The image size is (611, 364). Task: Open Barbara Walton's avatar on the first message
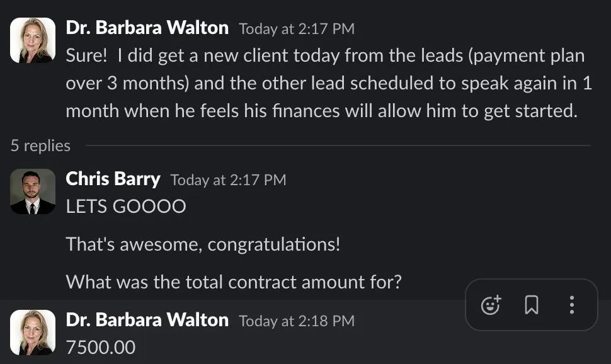[x=33, y=40]
